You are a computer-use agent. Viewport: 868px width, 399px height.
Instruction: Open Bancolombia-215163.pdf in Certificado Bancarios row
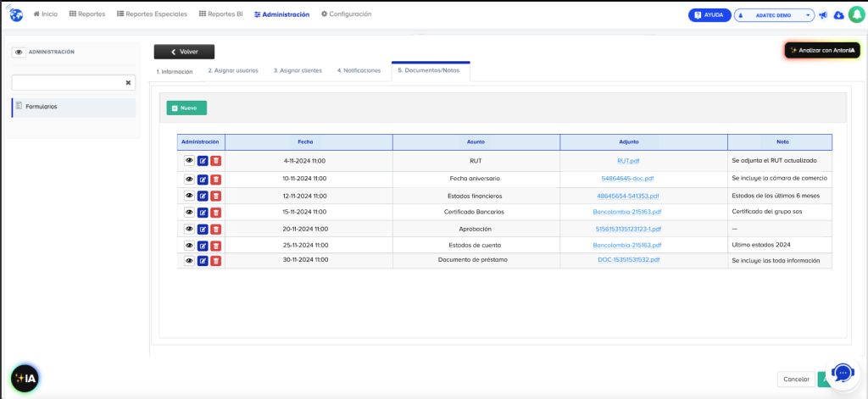click(627, 212)
